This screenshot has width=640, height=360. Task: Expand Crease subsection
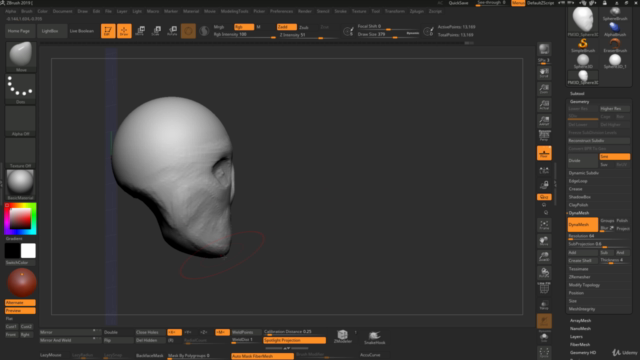(x=576, y=189)
